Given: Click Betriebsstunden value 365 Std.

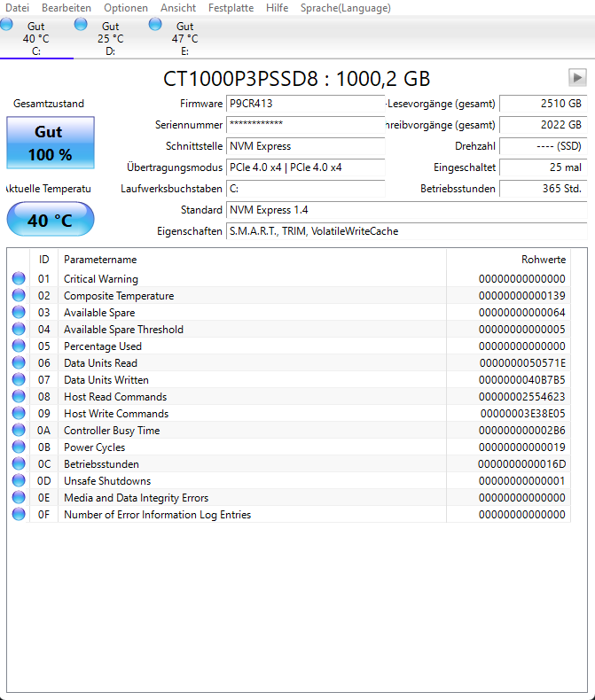Looking at the screenshot, I should point(544,189).
